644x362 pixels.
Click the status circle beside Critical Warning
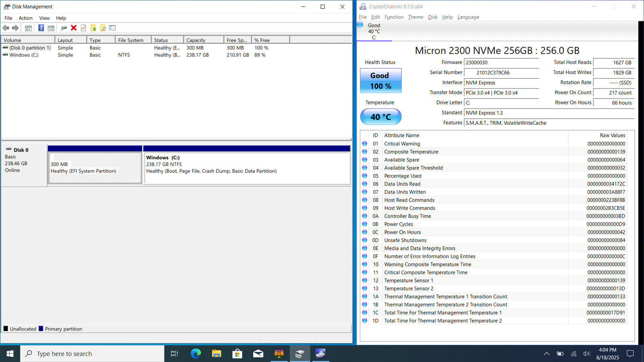(365, 144)
